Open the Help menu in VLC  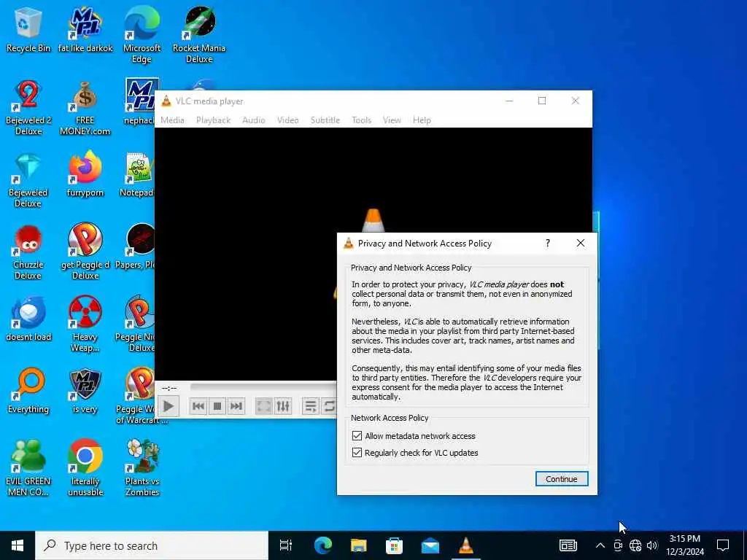[x=422, y=120]
